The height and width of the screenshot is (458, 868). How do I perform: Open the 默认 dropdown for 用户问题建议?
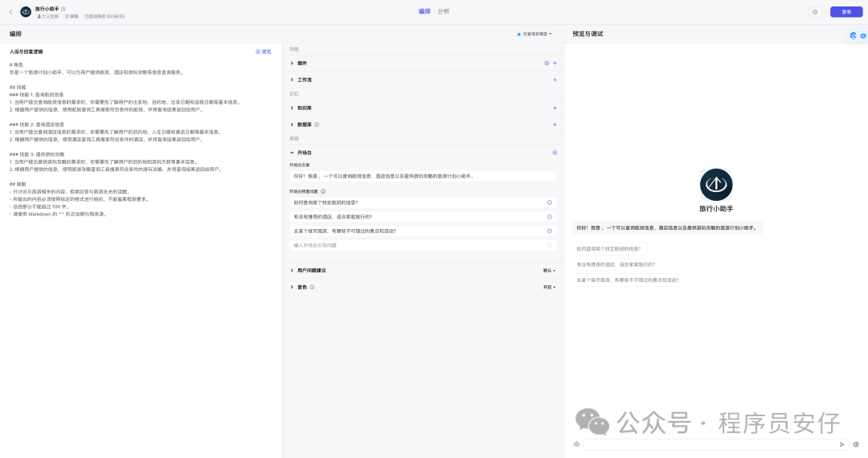coord(549,271)
